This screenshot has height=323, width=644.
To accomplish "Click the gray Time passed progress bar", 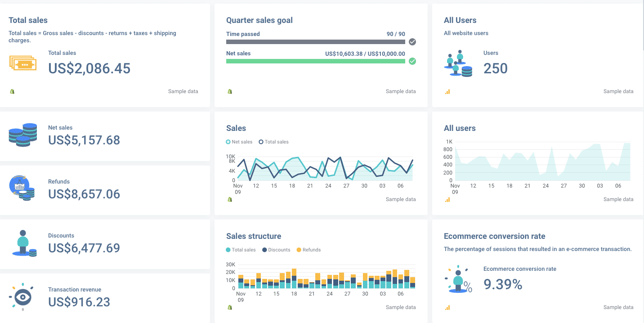I will tap(315, 42).
